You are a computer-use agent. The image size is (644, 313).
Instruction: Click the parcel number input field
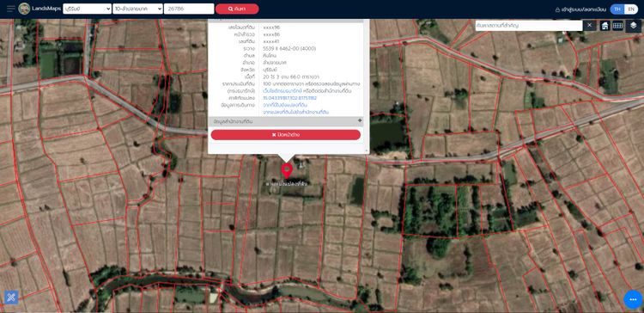point(189,9)
